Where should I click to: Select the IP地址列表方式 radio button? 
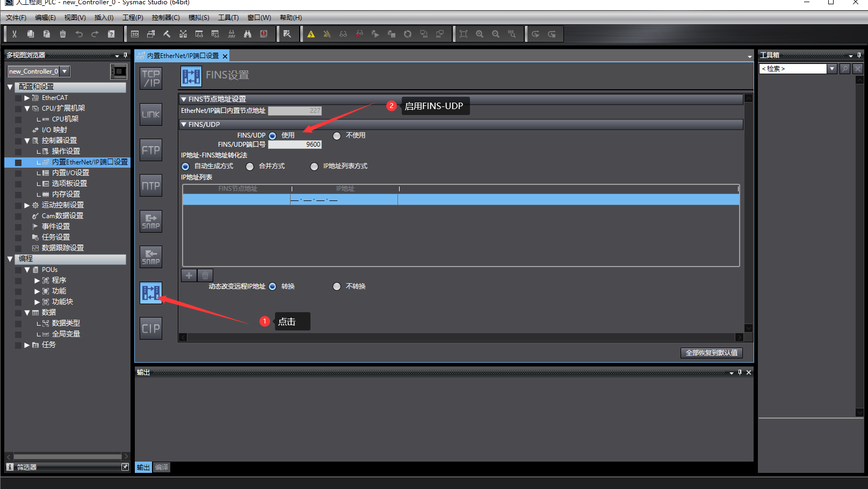click(x=314, y=167)
